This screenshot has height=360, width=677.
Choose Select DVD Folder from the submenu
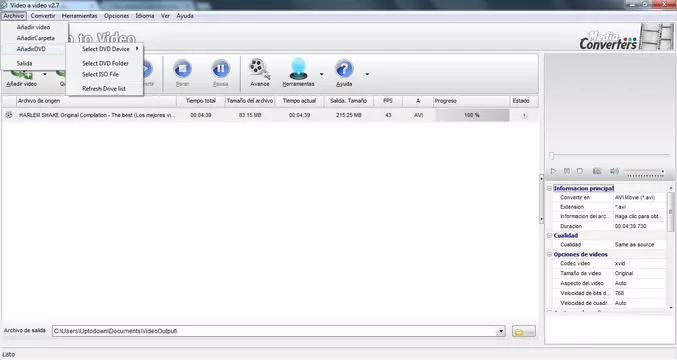105,63
